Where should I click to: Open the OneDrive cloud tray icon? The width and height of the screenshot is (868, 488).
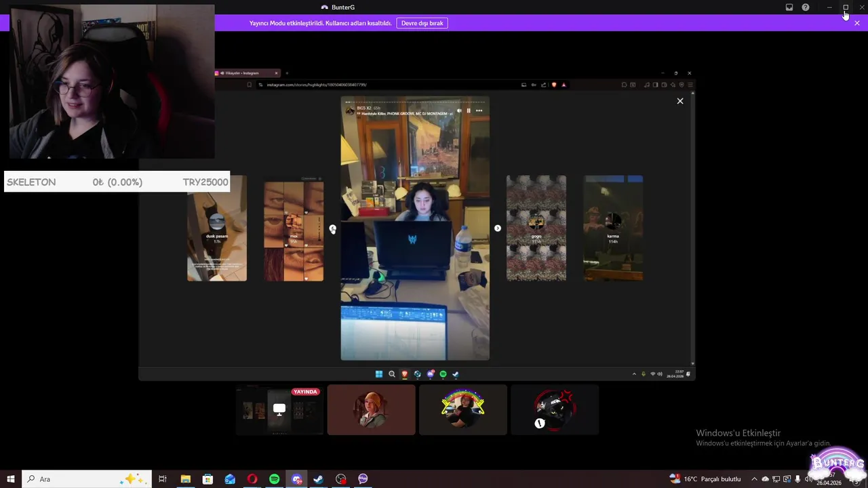pyautogui.click(x=765, y=479)
